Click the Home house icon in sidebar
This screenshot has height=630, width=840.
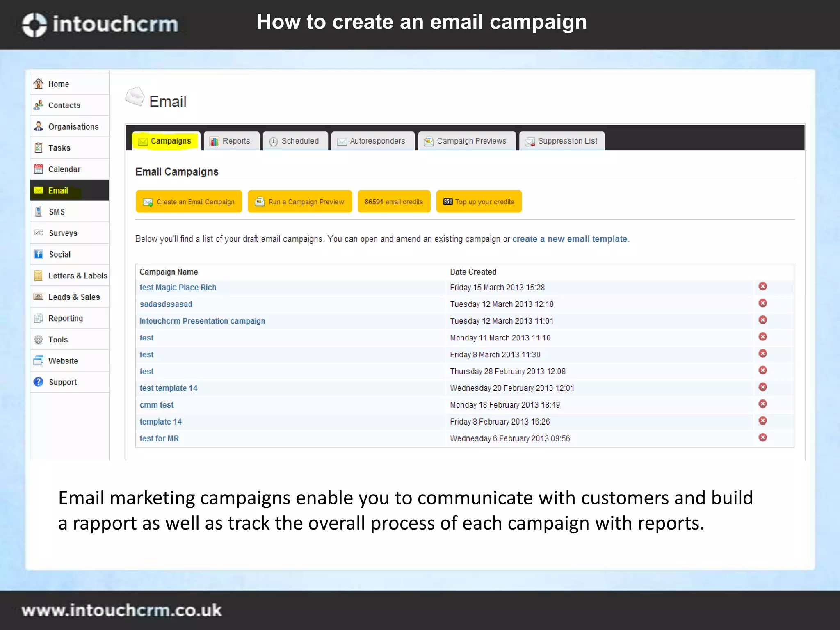39,84
